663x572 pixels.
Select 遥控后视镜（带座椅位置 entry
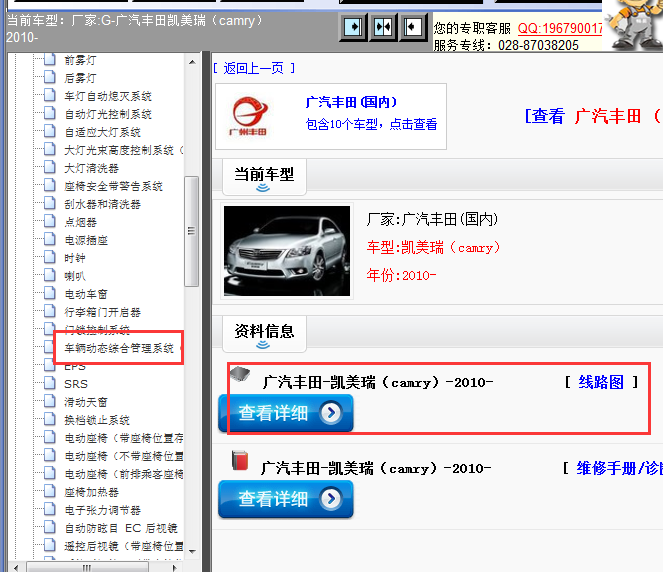[x=123, y=546]
